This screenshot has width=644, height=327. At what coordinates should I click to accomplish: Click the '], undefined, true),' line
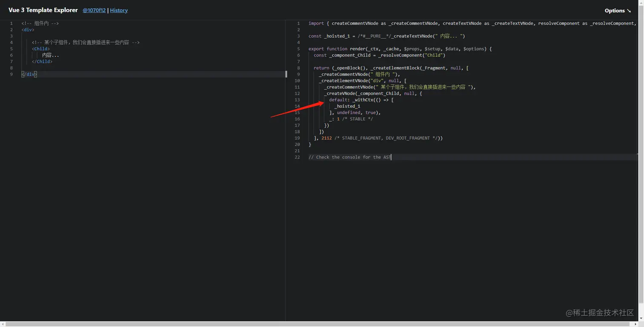[x=355, y=113]
